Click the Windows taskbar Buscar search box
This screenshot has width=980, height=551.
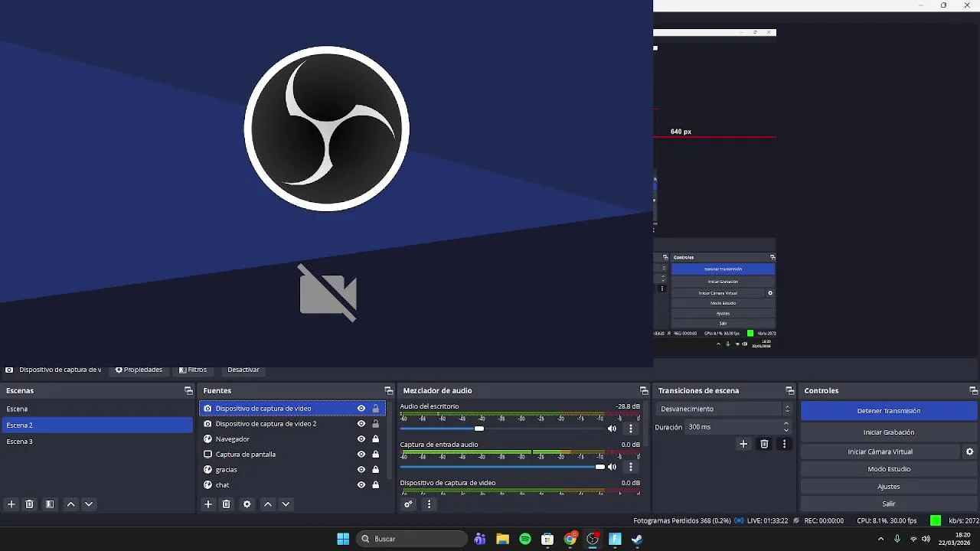(x=412, y=539)
